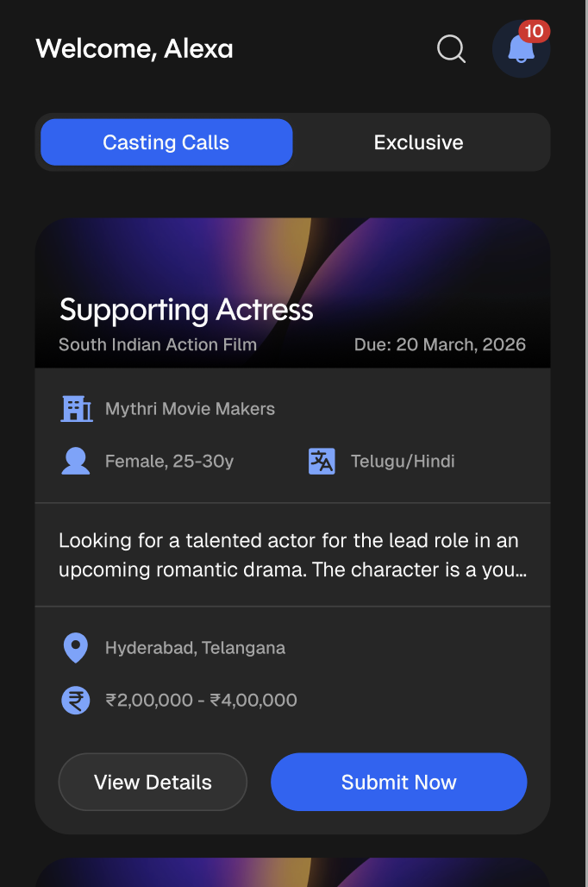Click the rupee icon beside pay range
Screen dimensions: 588x887
pyautogui.click(x=75, y=701)
